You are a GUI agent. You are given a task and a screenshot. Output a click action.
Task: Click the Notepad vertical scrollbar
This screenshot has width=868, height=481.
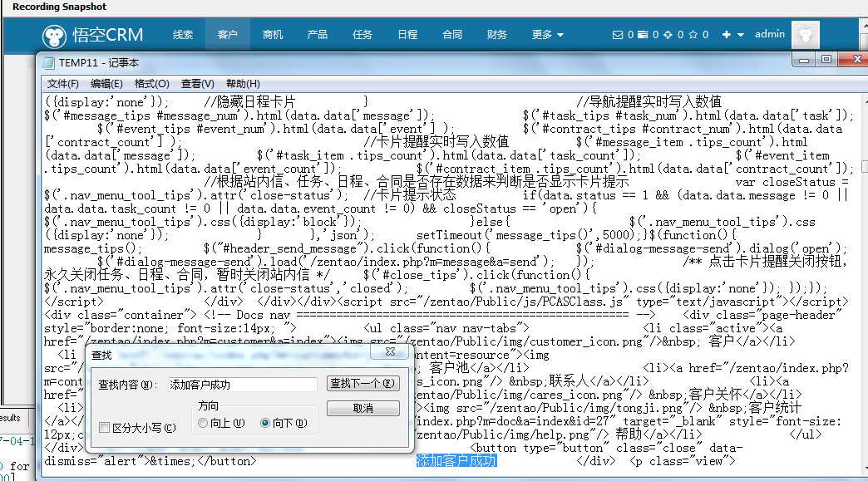pyautogui.click(x=864, y=283)
